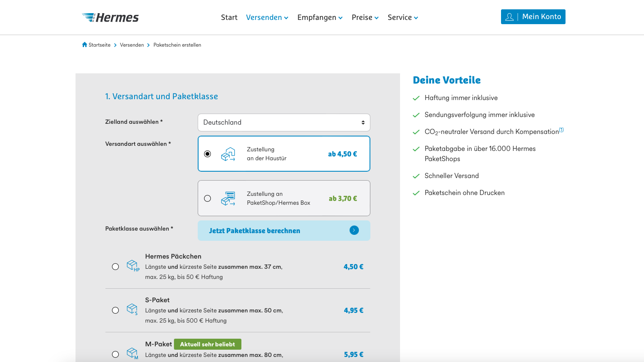Viewport: 644px width, 362px height.
Task: Open the Preise menu
Action: click(x=365, y=17)
